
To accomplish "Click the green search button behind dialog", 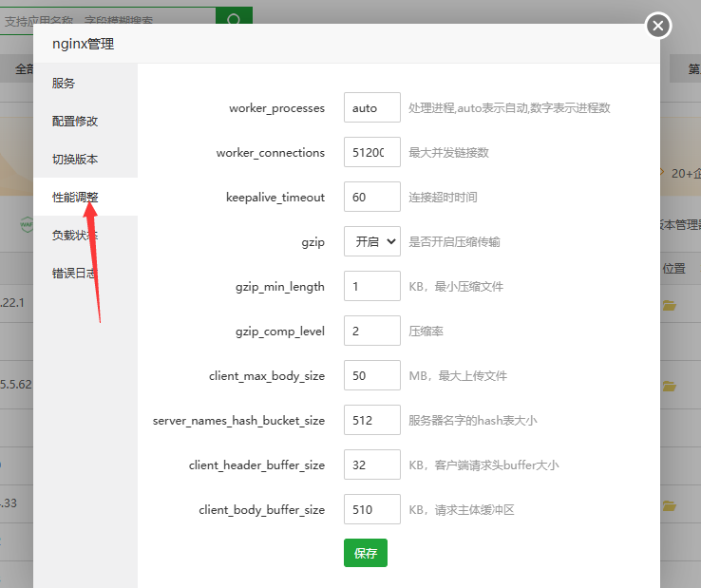I will (234, 15).
